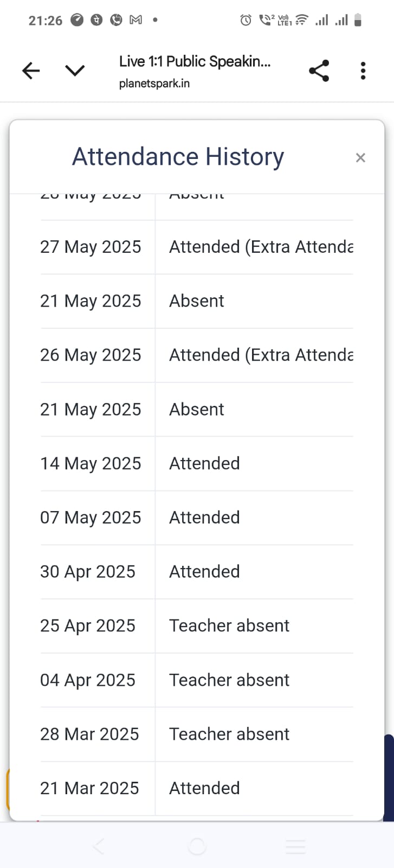Screen dimensions: 394x868
Task: Tap Teacher absent for 25 Apr 2025
Action: click(229, 626)
